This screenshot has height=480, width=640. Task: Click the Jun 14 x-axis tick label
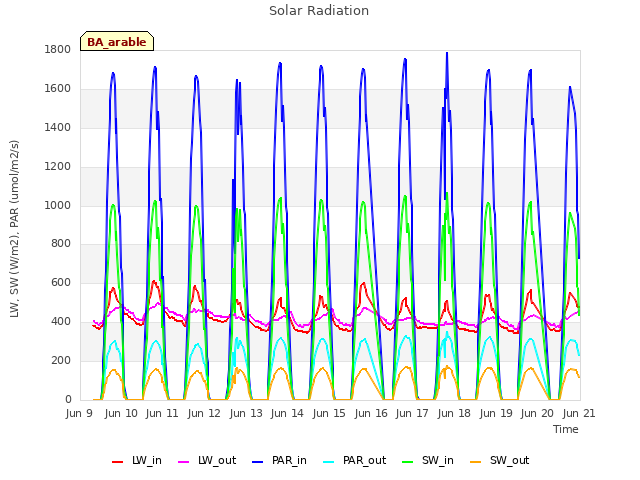click(287, 413)
